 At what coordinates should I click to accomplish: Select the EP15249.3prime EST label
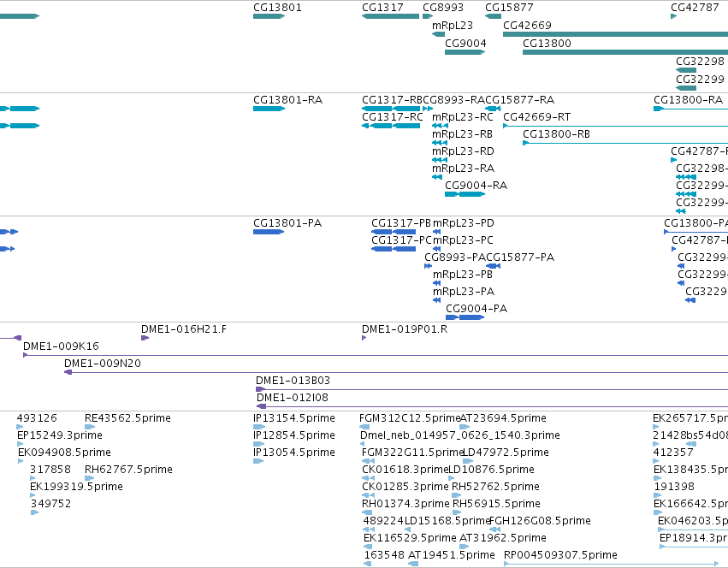pos(59,435)
